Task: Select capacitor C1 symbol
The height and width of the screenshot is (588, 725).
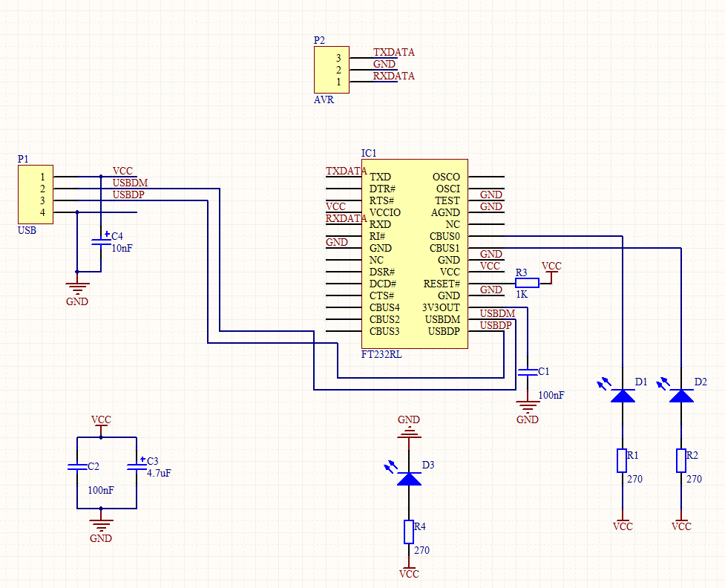Action: (528, 372)
